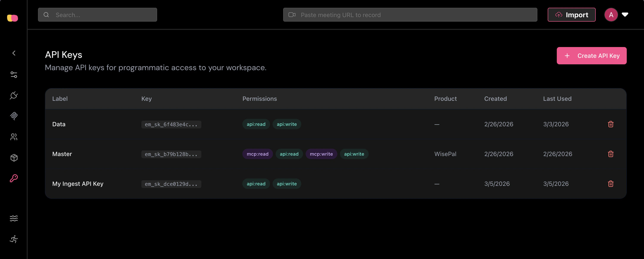
Task: Click api:read badge in Master row
Action: point(289,154)
